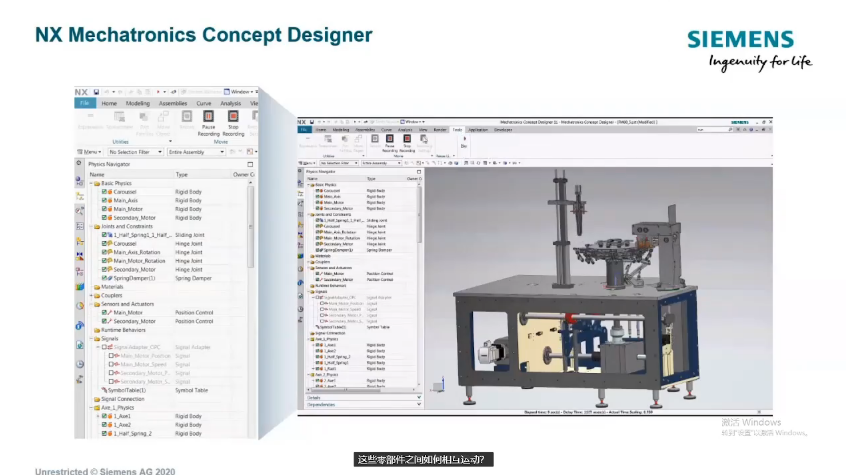Click Stop Recording in the full NX window ribbon
Image resolution: width=846 pixels, height=475 pixels.
pos(407,143)
